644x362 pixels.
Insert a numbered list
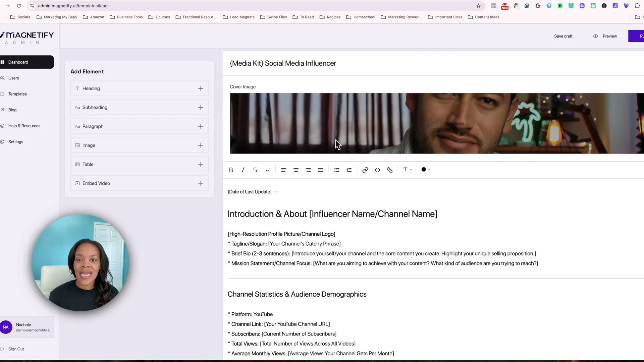coord(349,170)
